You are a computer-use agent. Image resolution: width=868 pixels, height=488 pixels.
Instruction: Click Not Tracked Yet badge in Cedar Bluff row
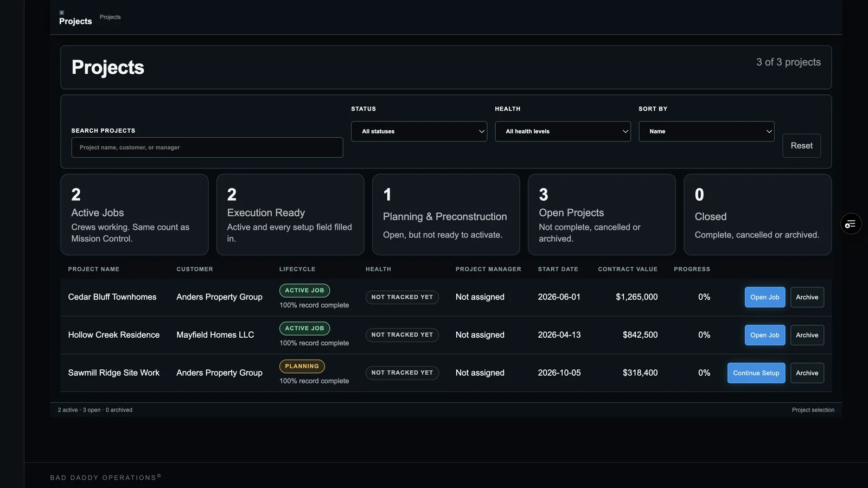(x=402, y=297)
